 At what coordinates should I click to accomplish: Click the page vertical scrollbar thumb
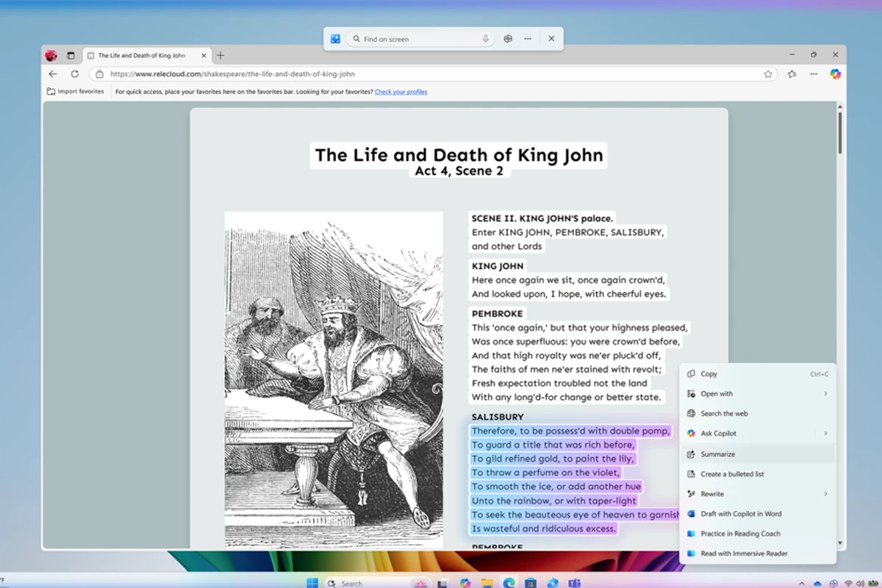[x=840, y=132]
